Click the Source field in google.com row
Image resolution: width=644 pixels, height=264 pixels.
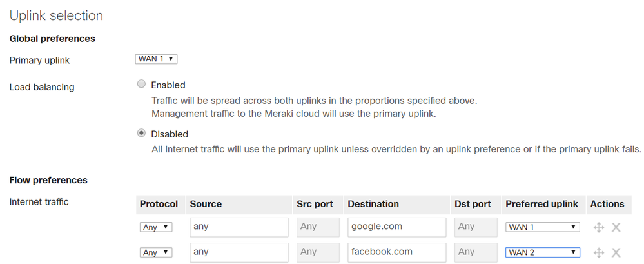pos(239,227)
